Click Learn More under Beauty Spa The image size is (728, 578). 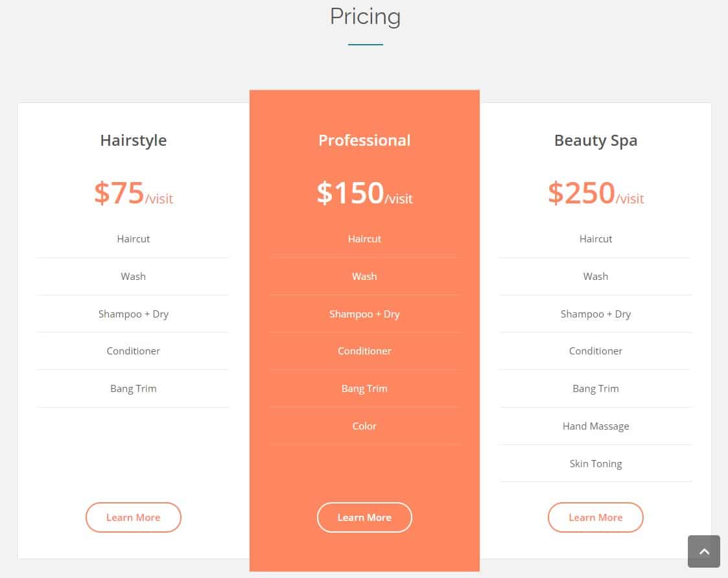click(596, 517)
